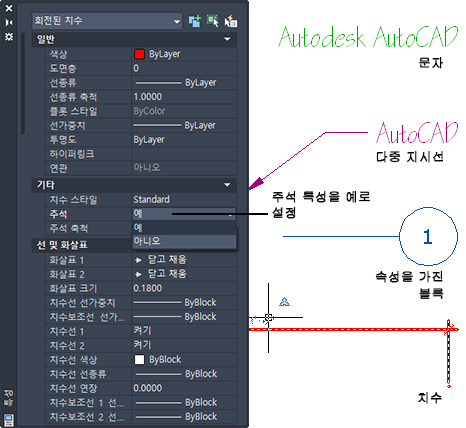Toggle PICKADD value icon
This screenshot has height=428, width=466.
(x=195, y=21)
